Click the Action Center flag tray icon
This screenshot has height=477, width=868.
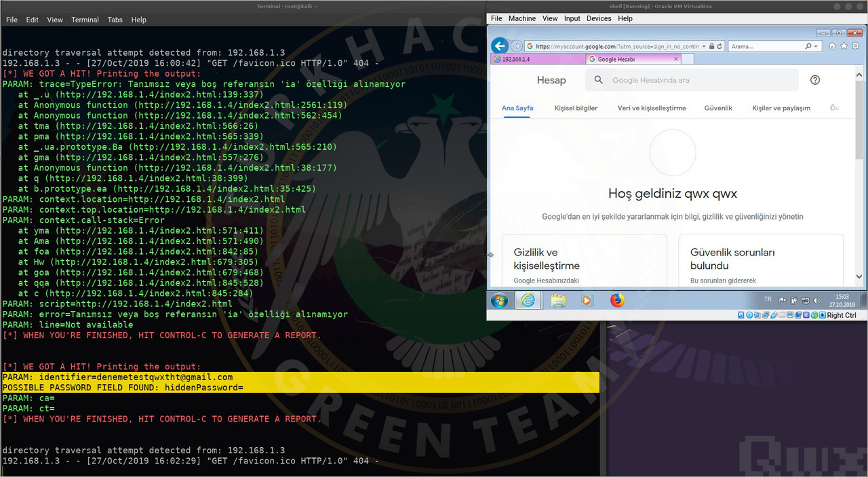(783, 300)
